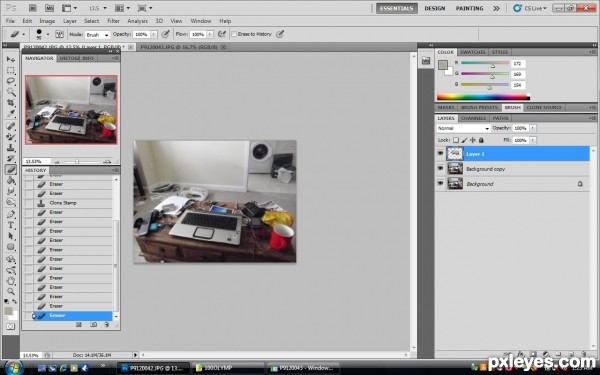The image size is (600, 375).
Task: Click the Essentials workspace button
Action: (x=396, y=8)
